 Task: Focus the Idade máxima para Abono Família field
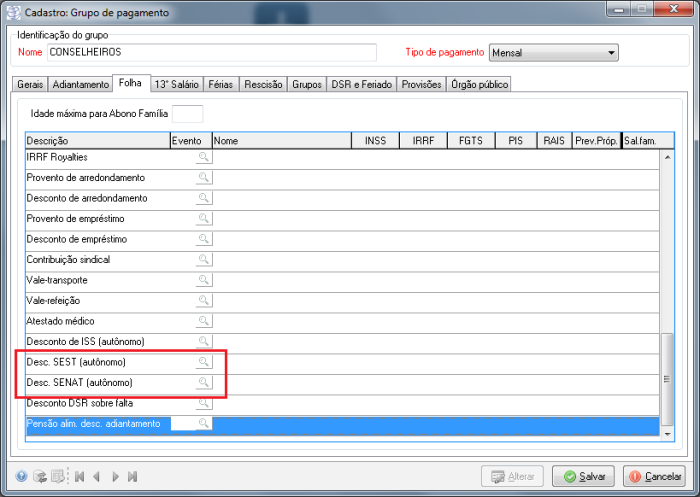click(x=188, y=114)
